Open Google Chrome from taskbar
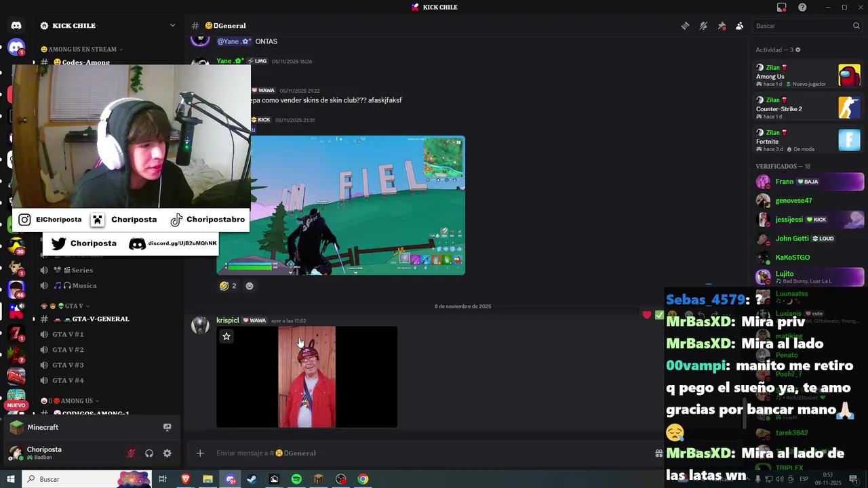The height and width of the screenshot is (488, 868). tap(363, 479)
